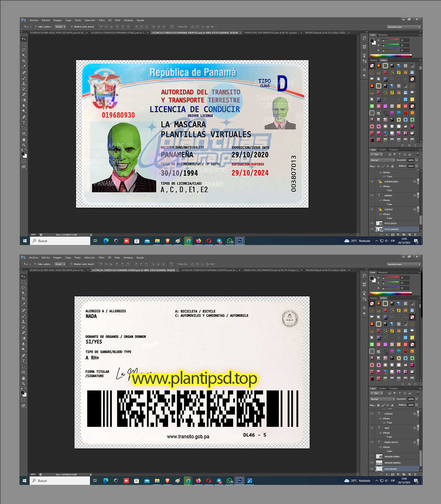Screen dimensions: 441x504
Task: Click Buscar search box in bottom taskbar
Action: pos(60,480)
